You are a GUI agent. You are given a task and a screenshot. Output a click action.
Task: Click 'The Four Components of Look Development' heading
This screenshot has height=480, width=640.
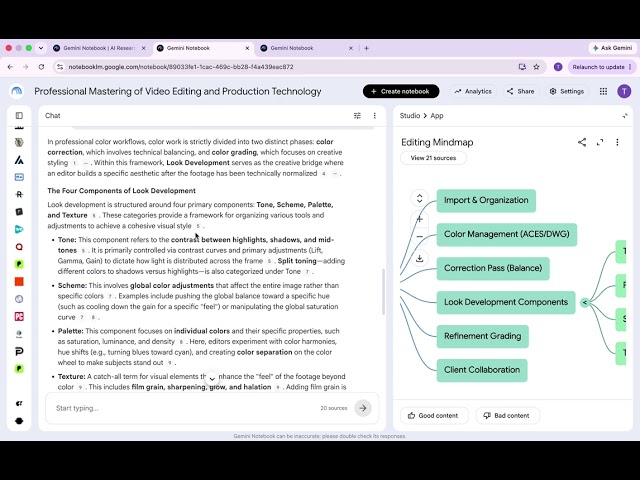pos(121,191)
